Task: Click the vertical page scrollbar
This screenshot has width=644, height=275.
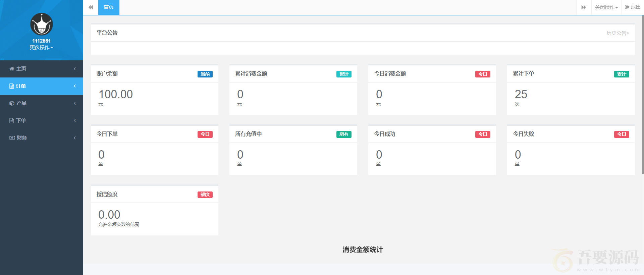Action: (642, 94)
